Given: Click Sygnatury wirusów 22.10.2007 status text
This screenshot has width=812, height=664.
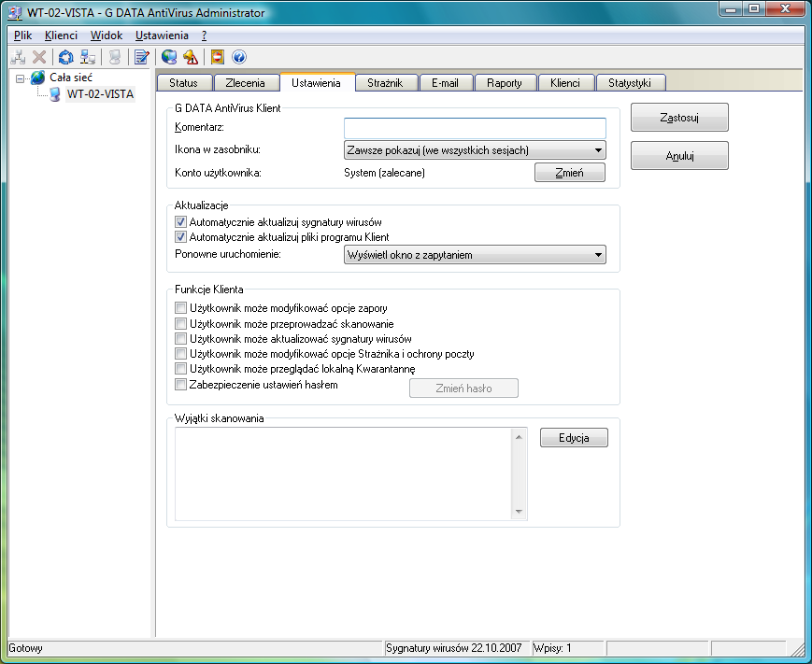Looking at the screenshot, I should pos(453,648).
